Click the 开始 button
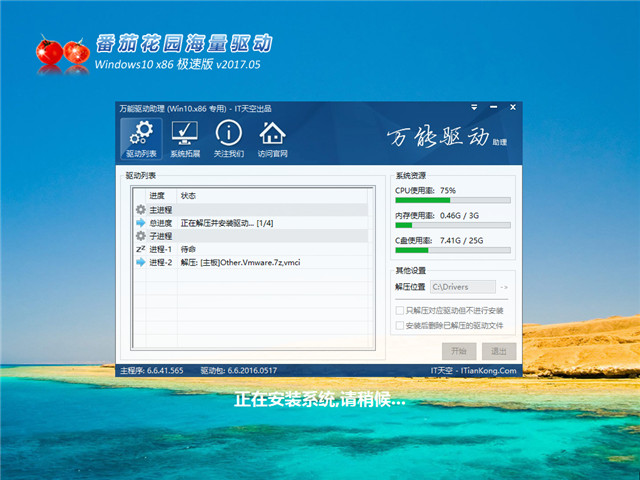 pos(459,351)
